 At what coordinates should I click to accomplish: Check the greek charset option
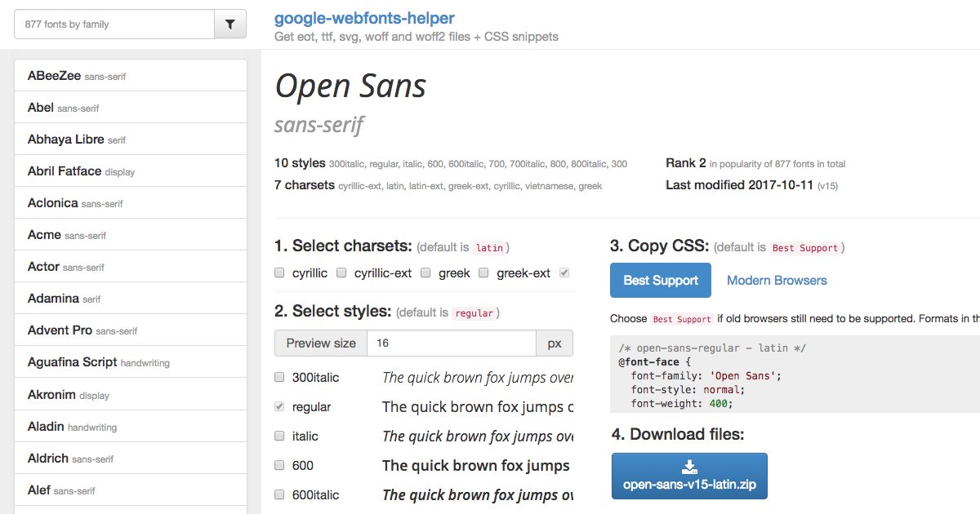click(425, 273)
